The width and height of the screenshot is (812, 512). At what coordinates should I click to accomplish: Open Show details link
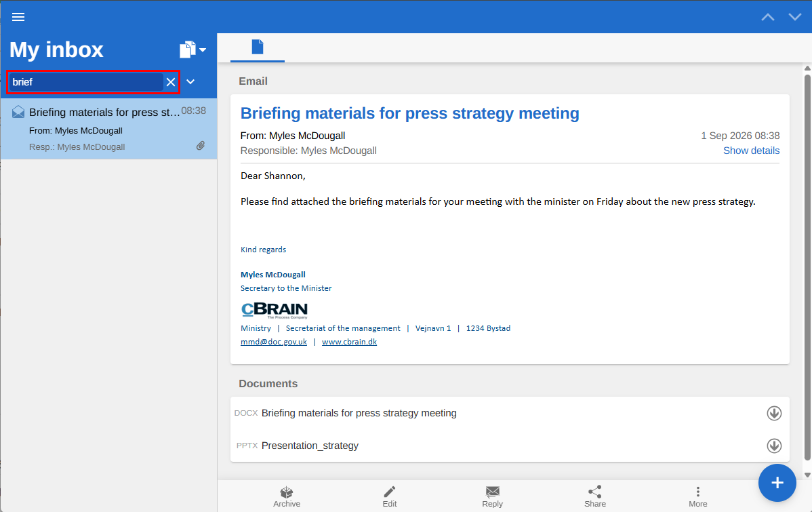coord(751,151)
